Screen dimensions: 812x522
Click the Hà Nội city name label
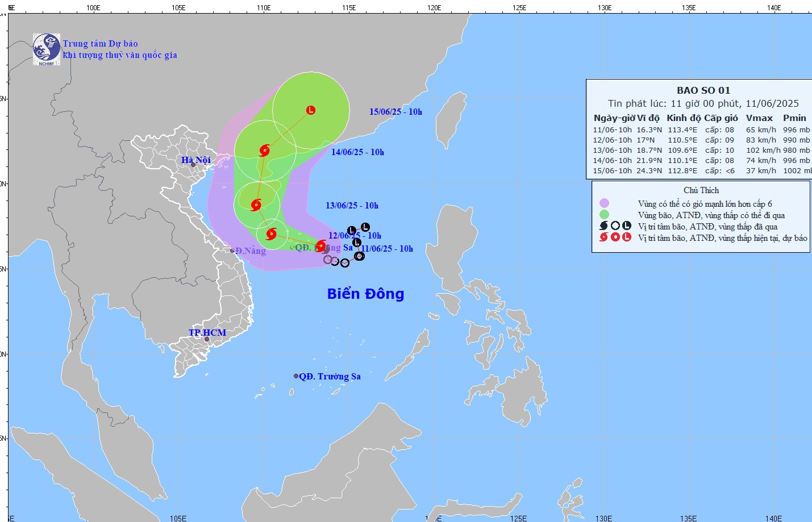(196, 160)
